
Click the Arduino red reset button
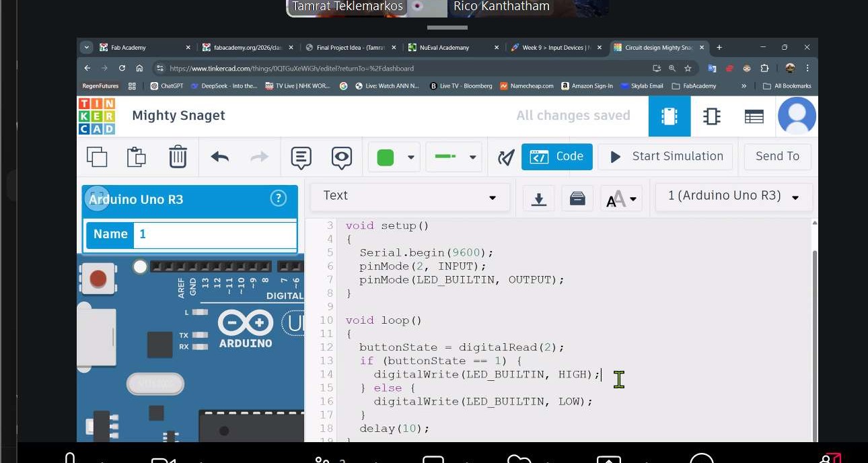click(x=98, y=279)
